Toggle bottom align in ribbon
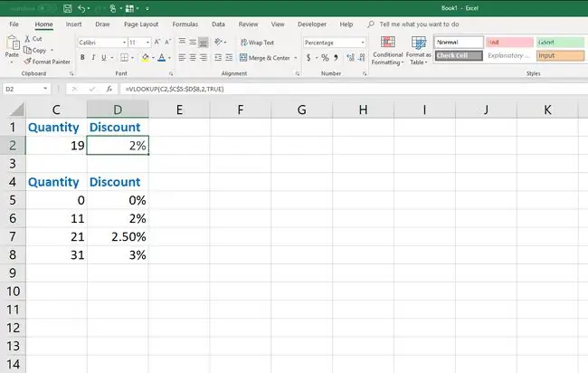 203,42
